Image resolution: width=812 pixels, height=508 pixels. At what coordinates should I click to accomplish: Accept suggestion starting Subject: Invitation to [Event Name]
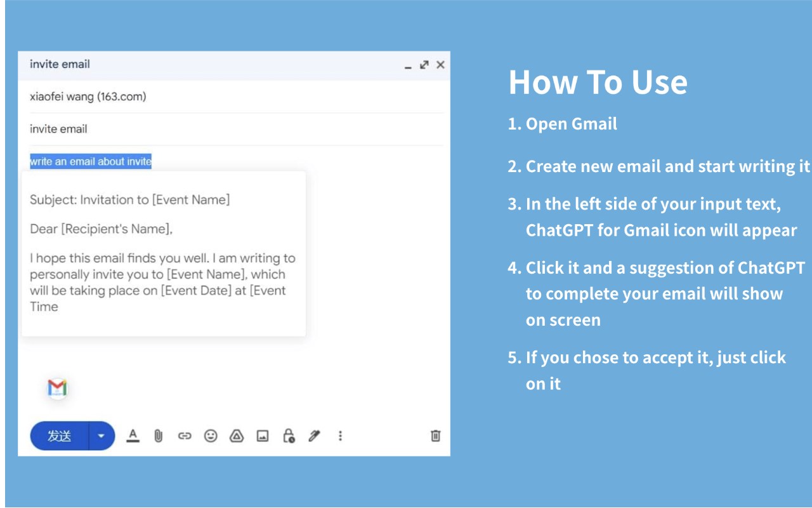point(164,253)
